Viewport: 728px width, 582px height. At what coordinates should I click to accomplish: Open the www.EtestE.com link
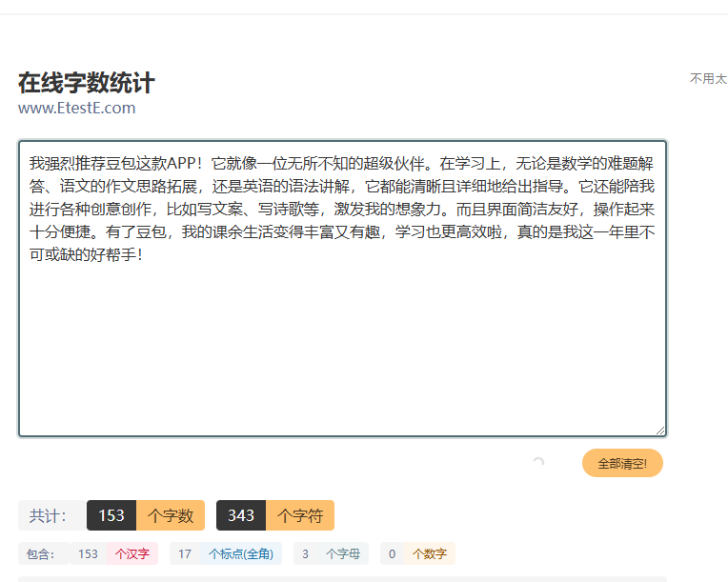click(76, 109)
